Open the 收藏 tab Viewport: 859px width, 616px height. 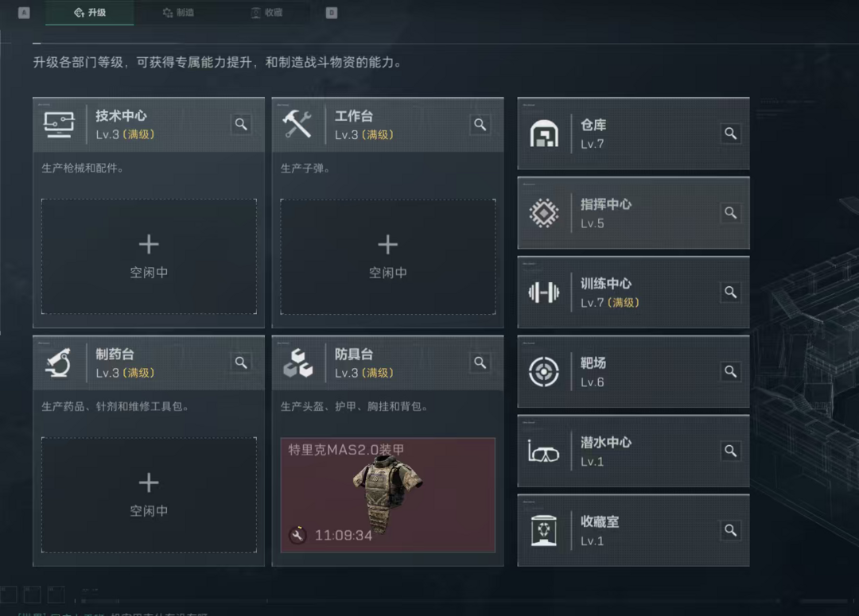point(266,13)
